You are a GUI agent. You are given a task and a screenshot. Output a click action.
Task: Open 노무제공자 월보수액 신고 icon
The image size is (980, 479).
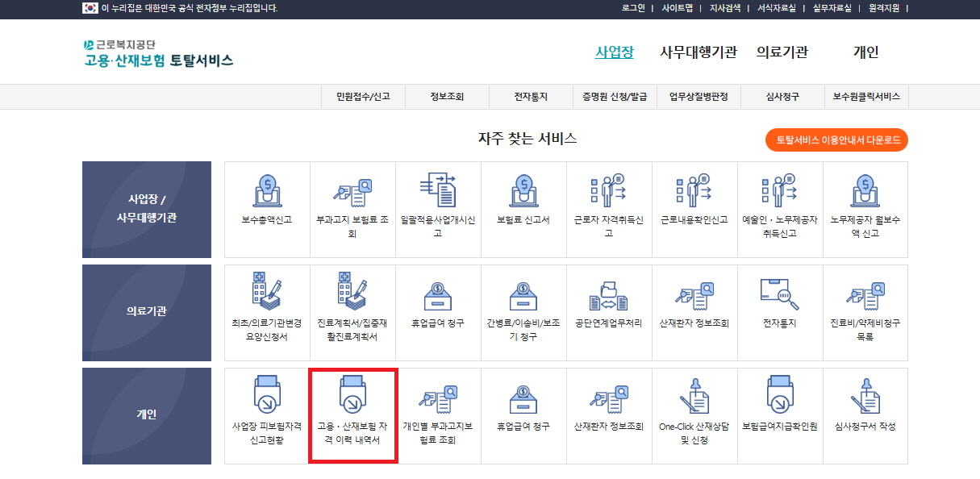(865, 202)
